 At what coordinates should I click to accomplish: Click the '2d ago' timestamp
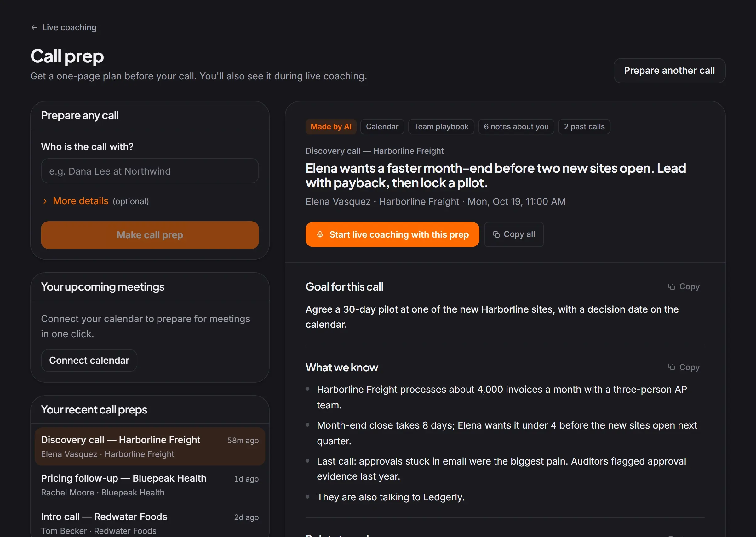[x=246, y=517]
